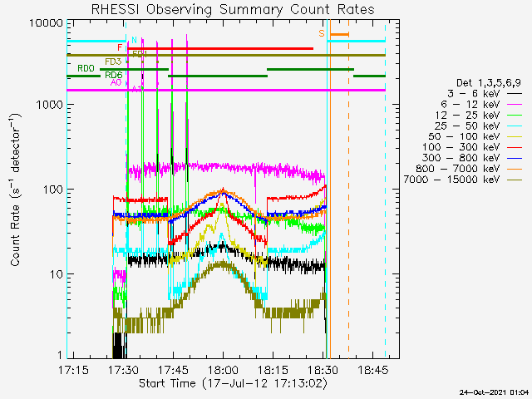Select the green line swatch for 12-25 keV
The image size is (532, 399).
515,116
